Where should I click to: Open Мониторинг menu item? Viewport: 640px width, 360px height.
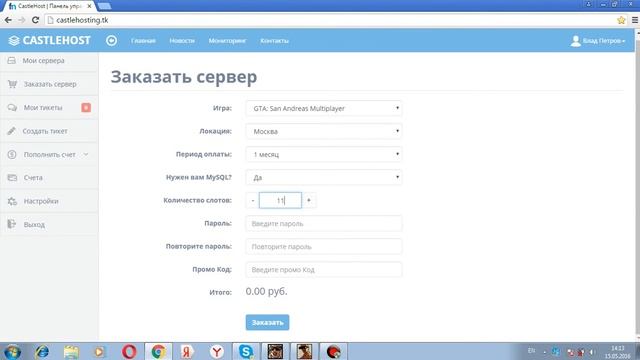coord(227,41)
